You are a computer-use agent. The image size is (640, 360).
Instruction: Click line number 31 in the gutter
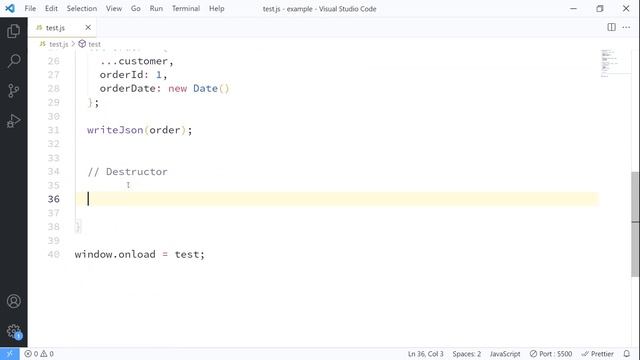click(x=53, y=130)
